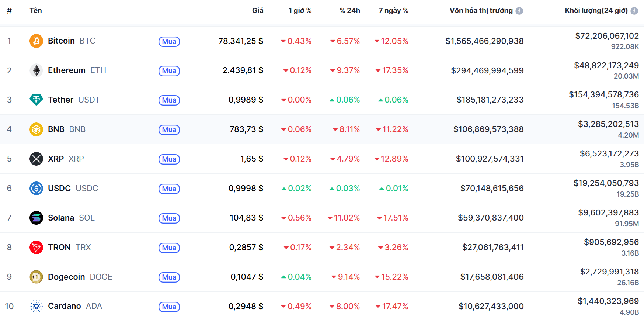Click Mua button in XRP row
This screenshot has width=644, height=325.
169,159
